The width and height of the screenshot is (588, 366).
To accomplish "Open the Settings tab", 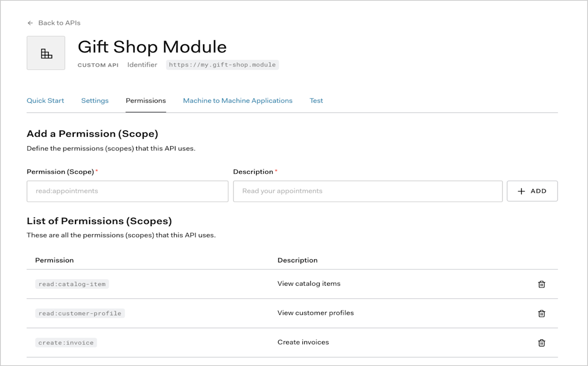I will tap(95, 100).
